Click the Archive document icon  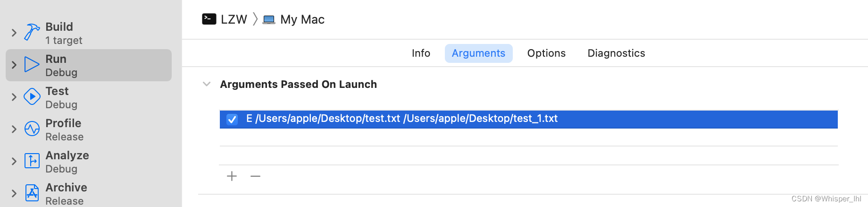(x=32, y=193)
